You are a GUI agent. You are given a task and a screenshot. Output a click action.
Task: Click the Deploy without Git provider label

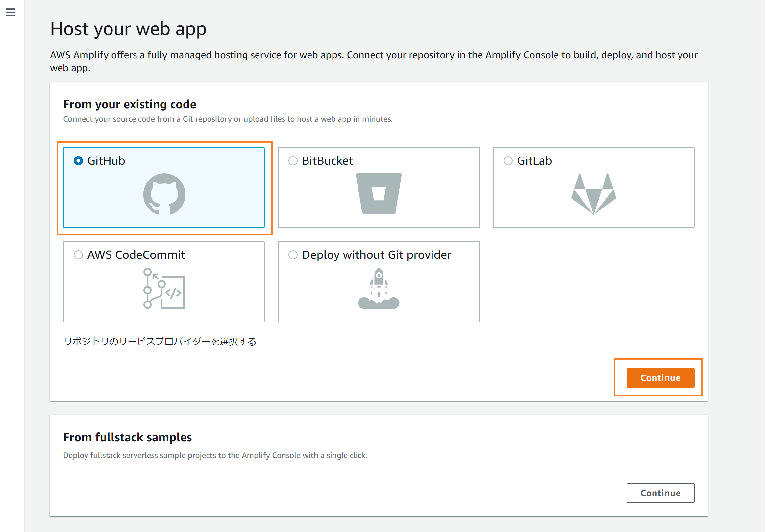[x=377, y=255]
